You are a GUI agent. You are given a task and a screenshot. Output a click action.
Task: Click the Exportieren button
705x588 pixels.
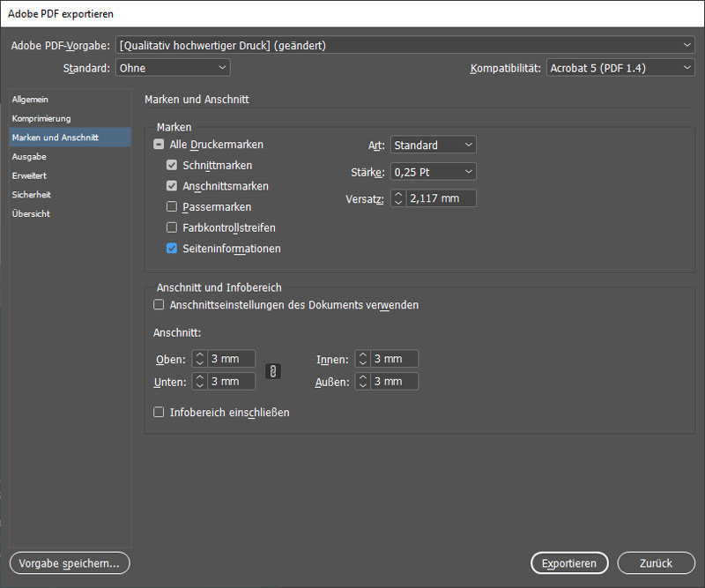point(569,563)
